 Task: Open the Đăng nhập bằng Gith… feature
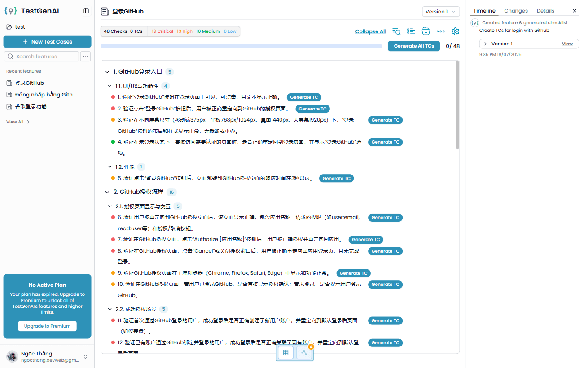[x=41, y=95]
